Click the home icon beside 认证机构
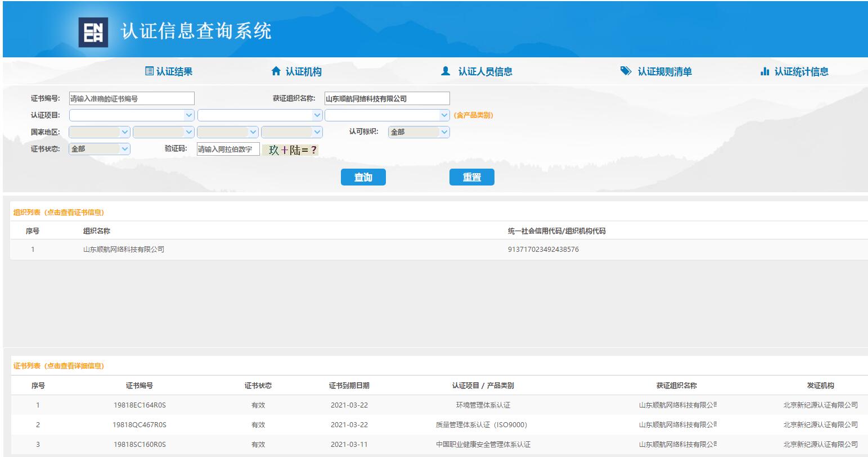 coord(276,71)
